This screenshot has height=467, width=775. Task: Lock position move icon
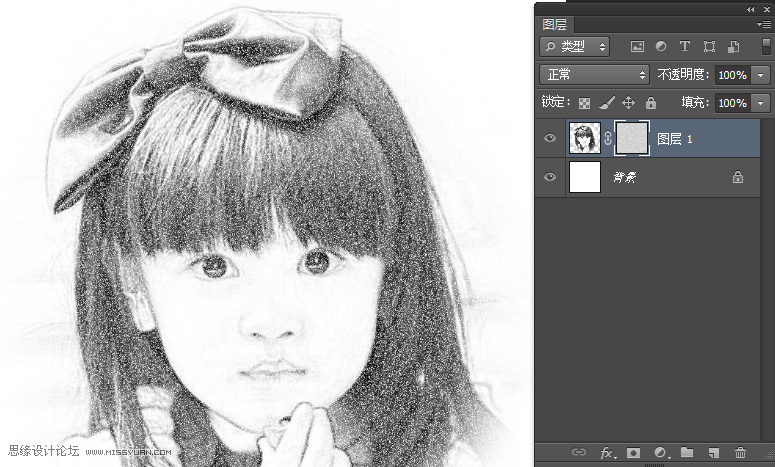(x=628, y=103)
